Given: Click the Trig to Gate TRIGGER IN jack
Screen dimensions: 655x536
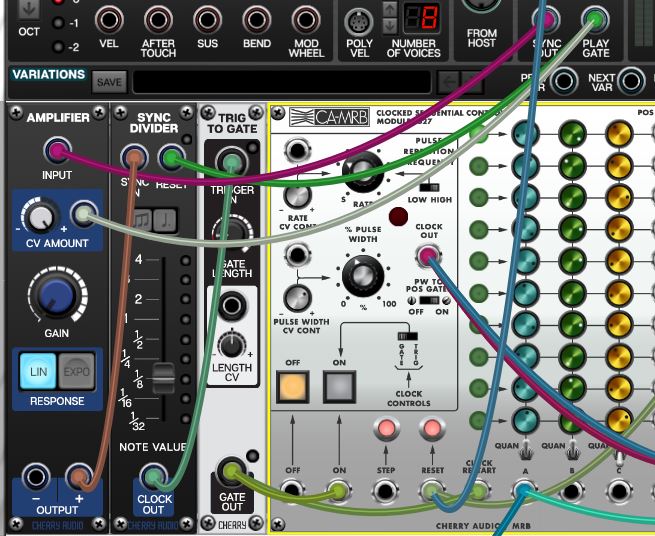Looking at the screenshot, I should click(x=231, y=161).
